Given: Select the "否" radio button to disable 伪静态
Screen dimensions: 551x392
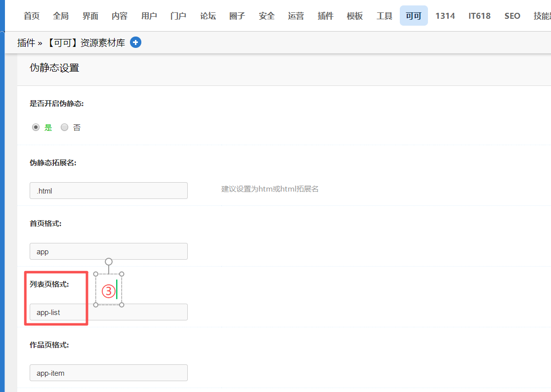Looking at the screenshot, I should pos(64,127).
